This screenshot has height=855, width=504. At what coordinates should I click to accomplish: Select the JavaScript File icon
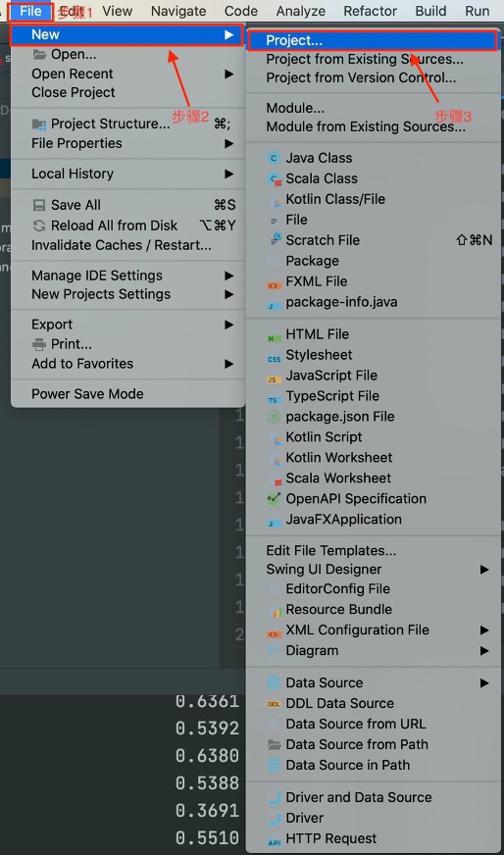coord(274,377)
